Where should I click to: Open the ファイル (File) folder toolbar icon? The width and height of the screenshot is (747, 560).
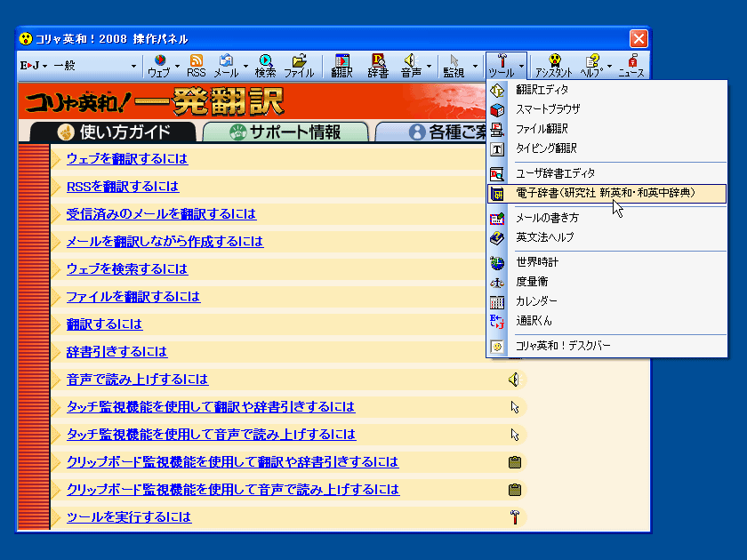299,66
